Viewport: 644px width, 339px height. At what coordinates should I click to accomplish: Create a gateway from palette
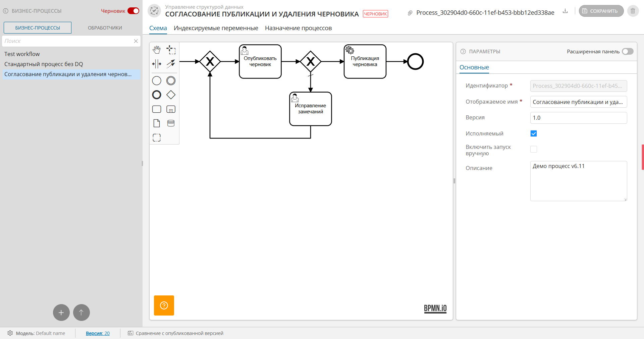[x=171, y=95]
